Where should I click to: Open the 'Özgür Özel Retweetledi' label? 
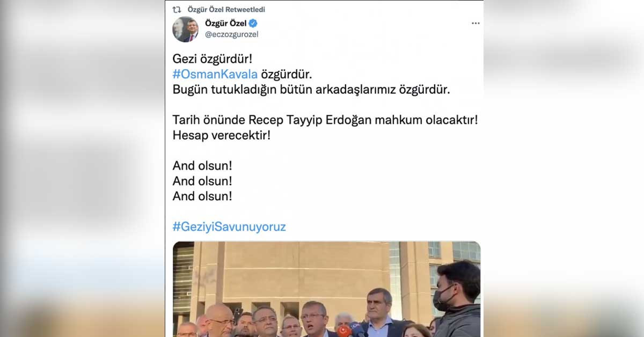(226, 10)
